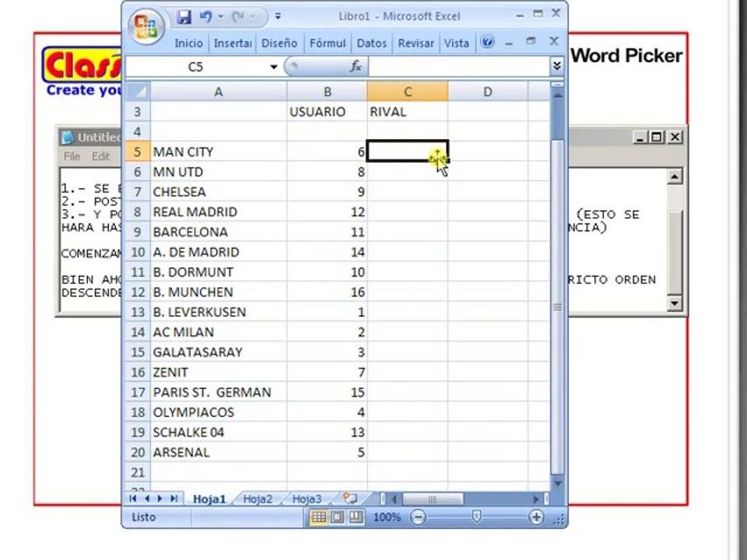Open File menu in Untitled window
Viewport: 747px width, 560px height.
pyautogui.click(x=72, y=156)
